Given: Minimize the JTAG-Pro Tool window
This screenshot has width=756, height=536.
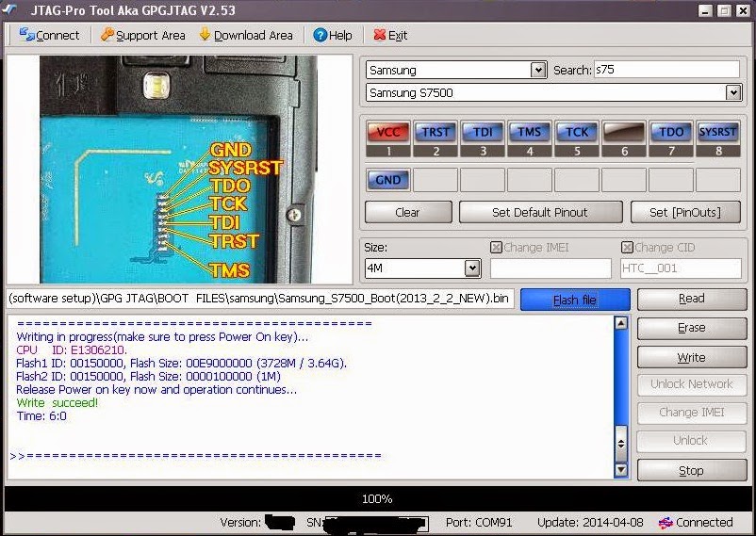Looking at the screenshot, I should point(705,10).
